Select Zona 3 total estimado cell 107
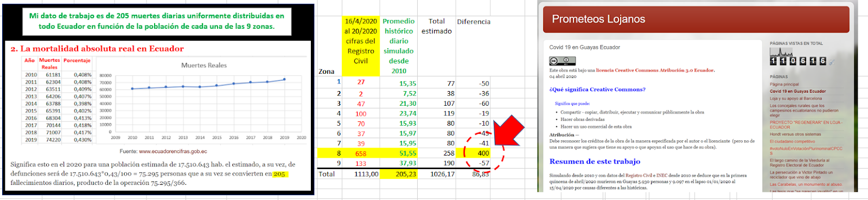The height and width of the screenshot is (200, 868). (437, 104)
